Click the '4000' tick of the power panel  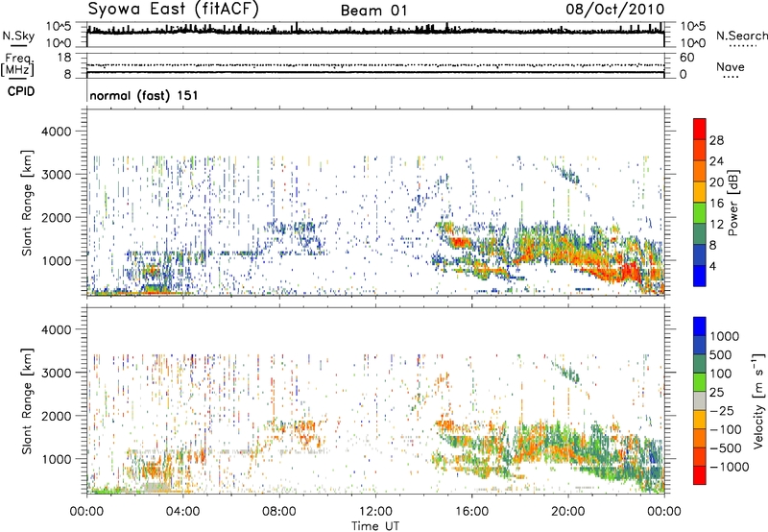pos(56,132)
